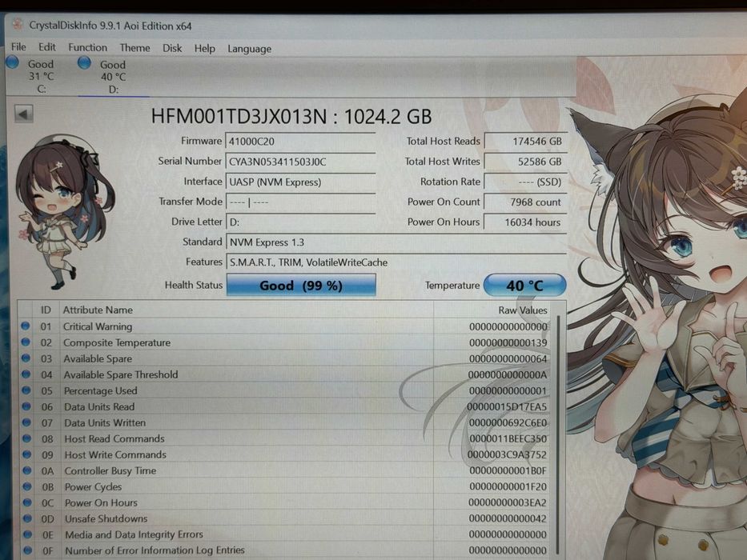
Task: Select the Composite Temperature attribute name
Action: tap(117, 343)
